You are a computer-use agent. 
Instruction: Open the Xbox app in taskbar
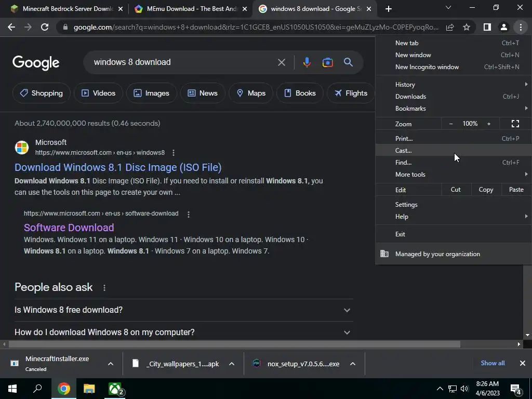(115, 389)
